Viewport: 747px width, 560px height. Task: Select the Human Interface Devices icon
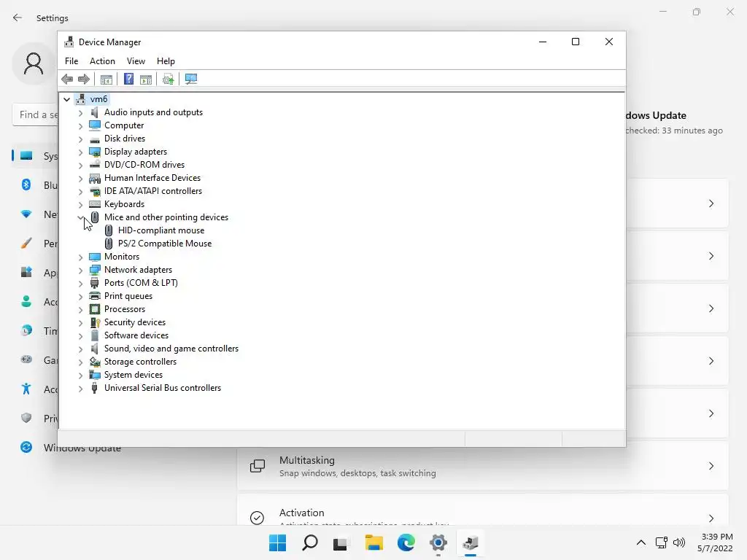click(95, 178)
